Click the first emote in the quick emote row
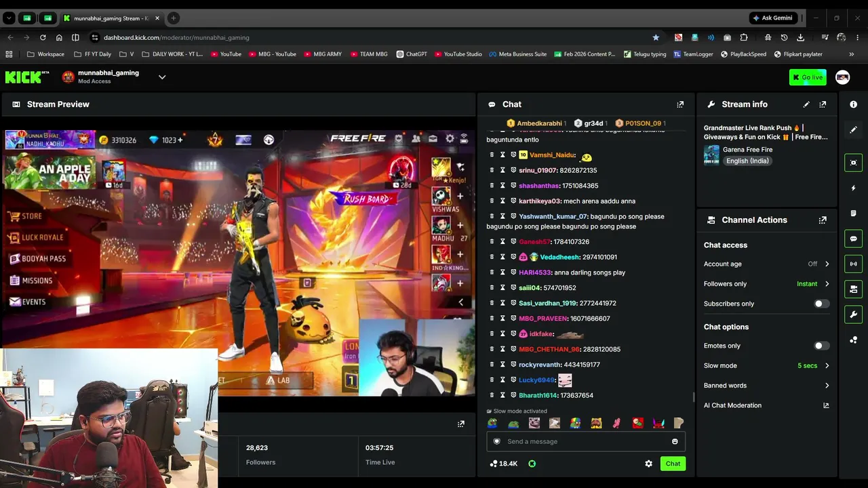 [x=492, y=423]
